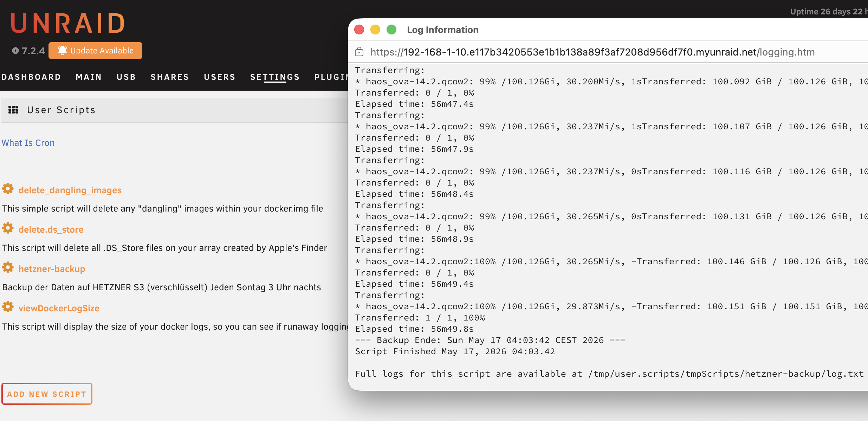
Task: Click the 'Elapsed time: 56m48.9s' log line
Action: click(415, 239)
